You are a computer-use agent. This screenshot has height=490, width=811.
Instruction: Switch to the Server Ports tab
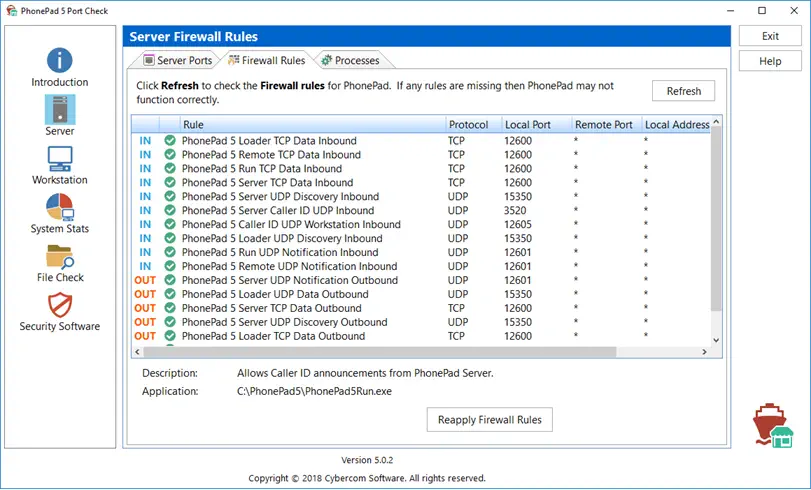(x=177, y=61)
